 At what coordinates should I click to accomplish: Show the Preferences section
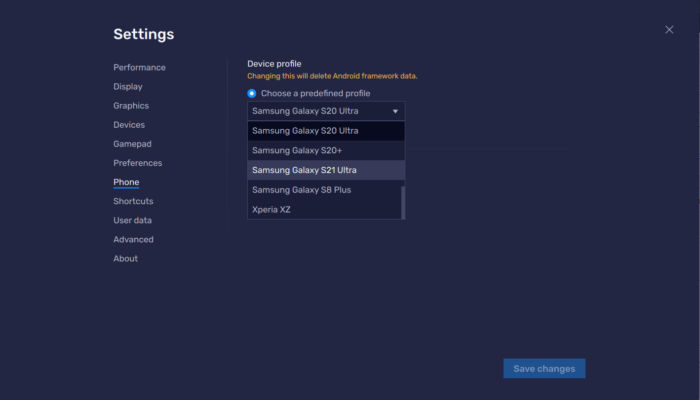click(137, 163)
